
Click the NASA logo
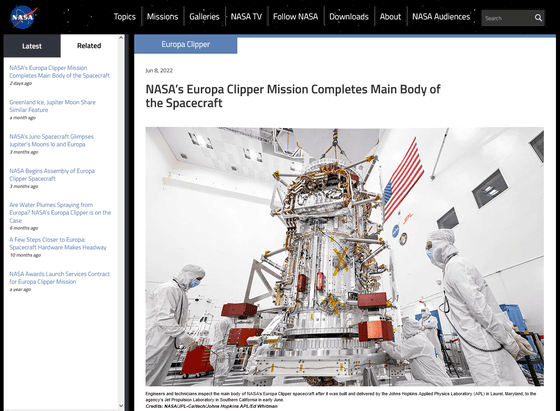coord(23,17)
